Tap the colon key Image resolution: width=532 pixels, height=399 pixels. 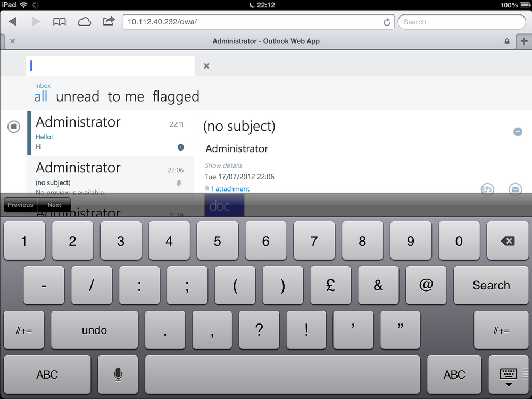point(139,285)
